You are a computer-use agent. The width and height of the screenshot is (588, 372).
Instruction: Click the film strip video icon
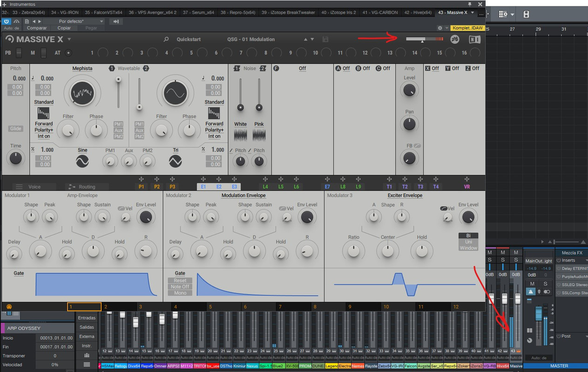[x=526, y=15]
